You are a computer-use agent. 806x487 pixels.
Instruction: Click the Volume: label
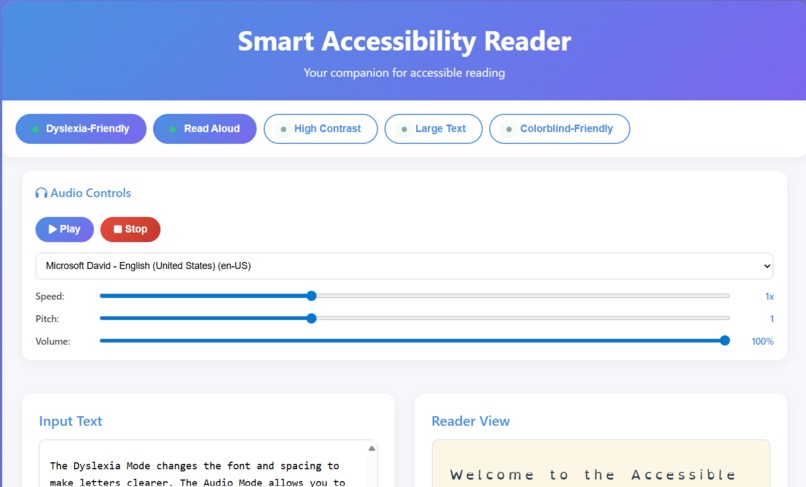[x=52, y=341]
